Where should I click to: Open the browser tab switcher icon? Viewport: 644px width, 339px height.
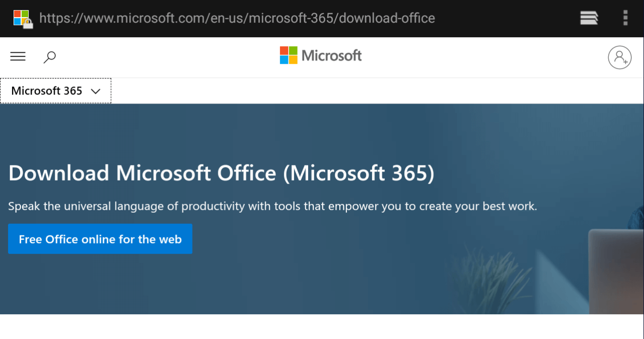click(x=589, y=18)
